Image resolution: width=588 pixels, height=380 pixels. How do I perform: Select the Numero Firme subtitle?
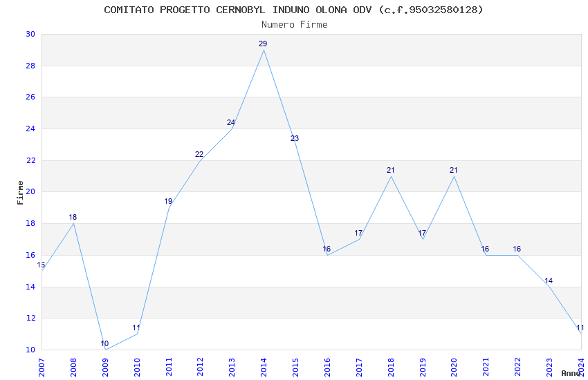click(x=295, y=24)
